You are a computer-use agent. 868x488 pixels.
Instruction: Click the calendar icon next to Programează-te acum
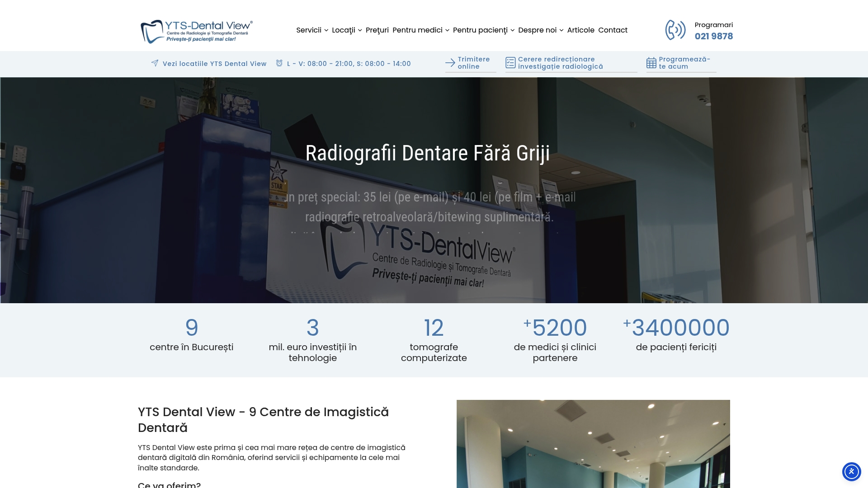pos(651,63)
